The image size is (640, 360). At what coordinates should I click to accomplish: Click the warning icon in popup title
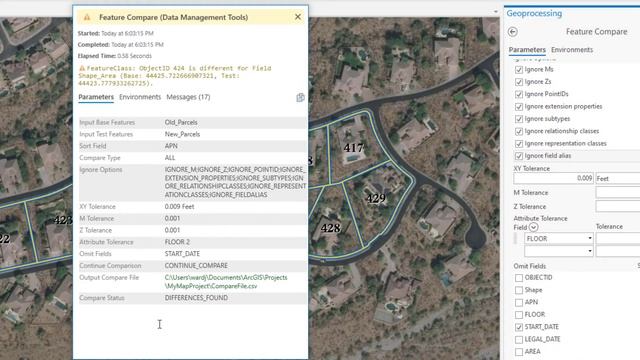coord(87,17)
